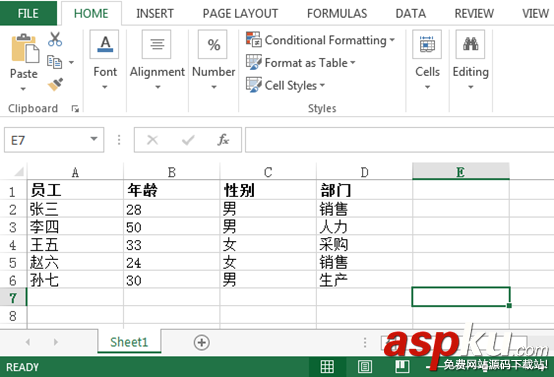Expand the Name Box dropdown arrow
Screen dimensions: 554x377
click(94, 139)
